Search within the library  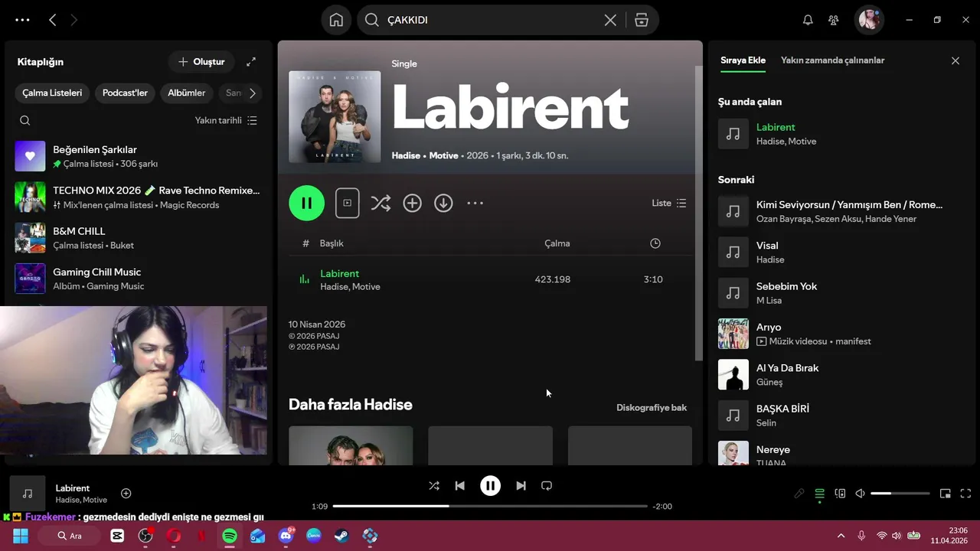25,120
